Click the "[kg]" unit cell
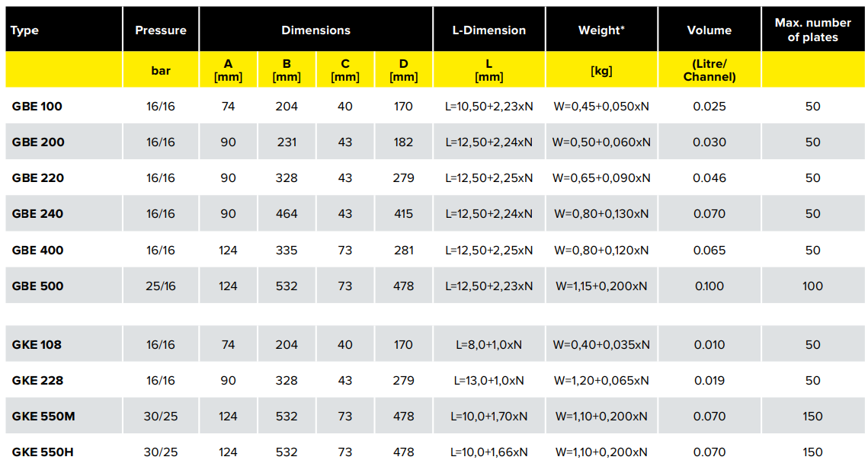Image resolution: width=868 pixels, height=476 pixels. point(601,70)
